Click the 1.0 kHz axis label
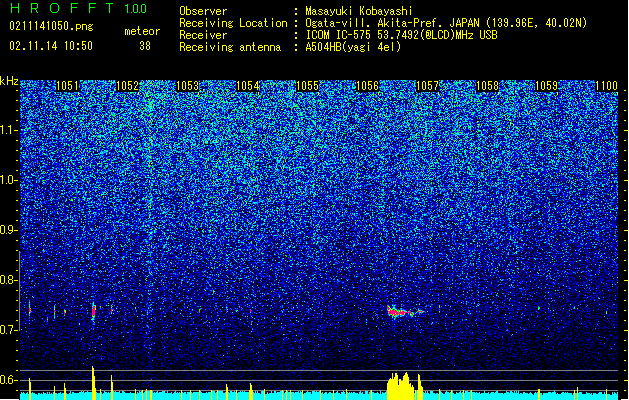Viewport: 629px width, 400px height. [9, 180]
